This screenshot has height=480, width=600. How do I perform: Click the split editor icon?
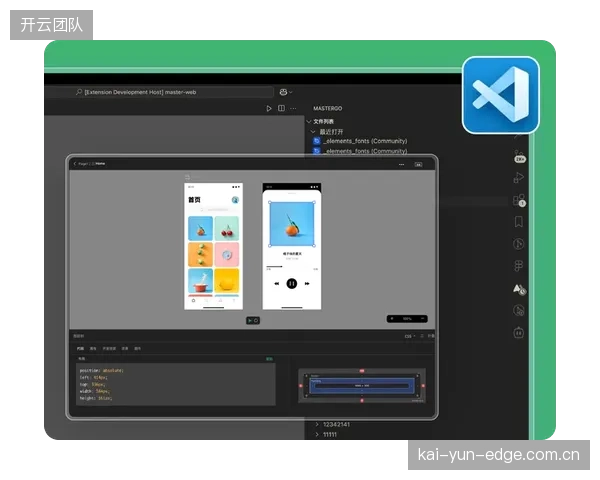[x=281, y=108]
